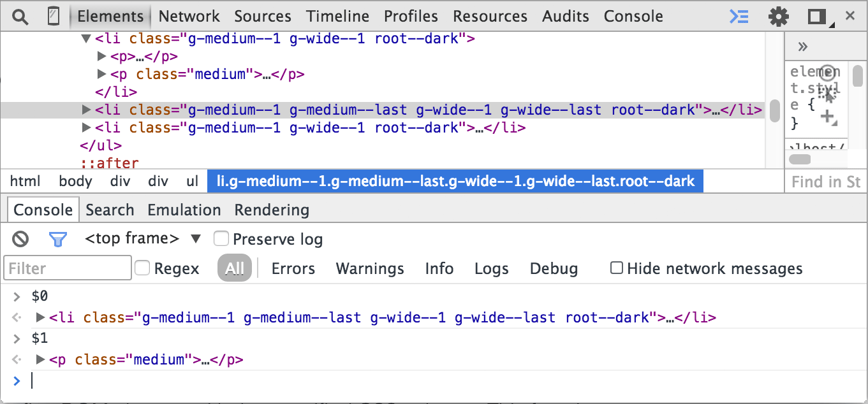Screen dimensions: 868x404
Task: Tick the Regex checkbox
Action: pyautogui.click(x=142, y=268)
